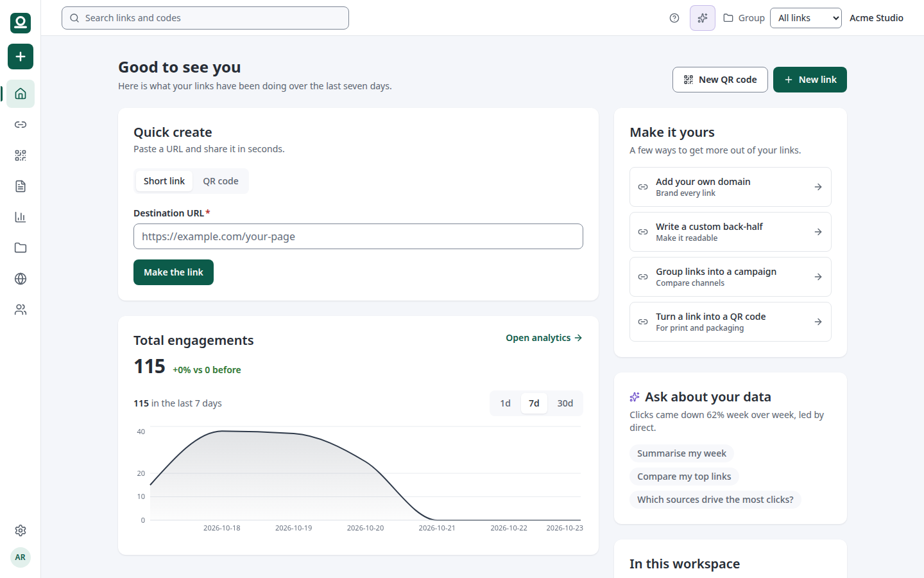924x578 pixels.
Task: Click the AR user avatar
Action: [x=21, y=557]
